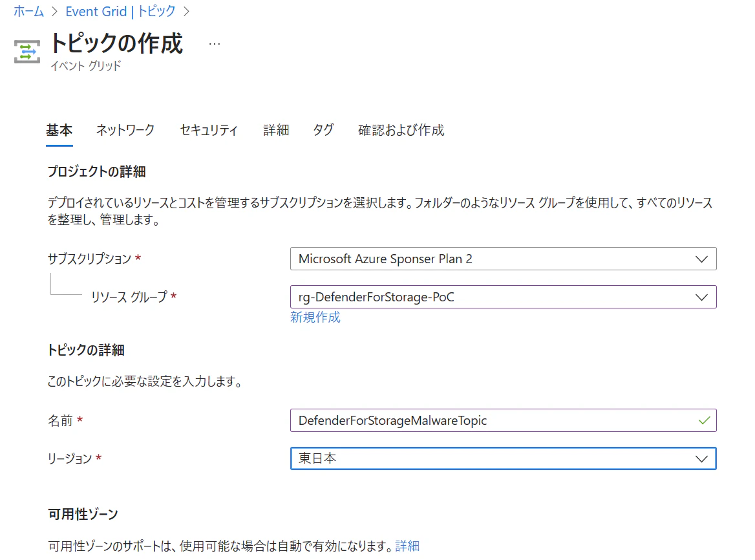Expand the サブスクリプション chevron arrow
The height and width of the screenshot is (560, 755).
coord(701,259)
